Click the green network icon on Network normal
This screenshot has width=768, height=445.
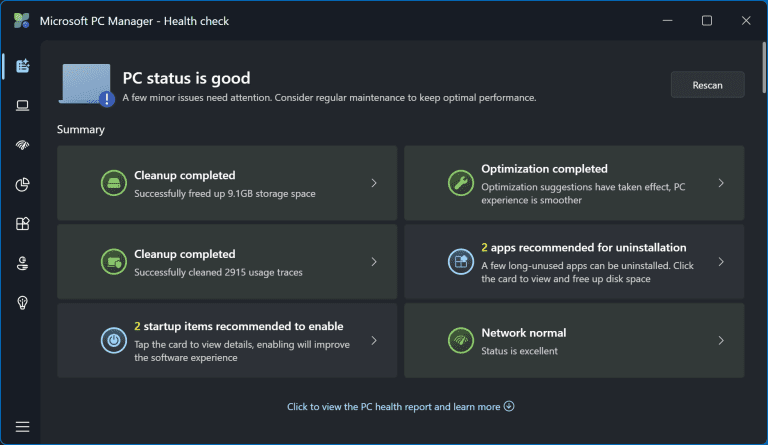click(459, 340)
